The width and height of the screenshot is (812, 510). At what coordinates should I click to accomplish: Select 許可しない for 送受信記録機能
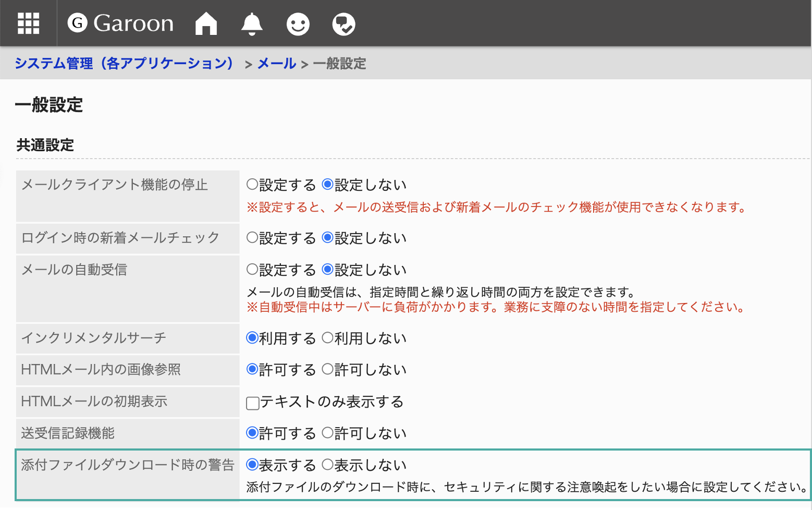(x=328, y=433)
